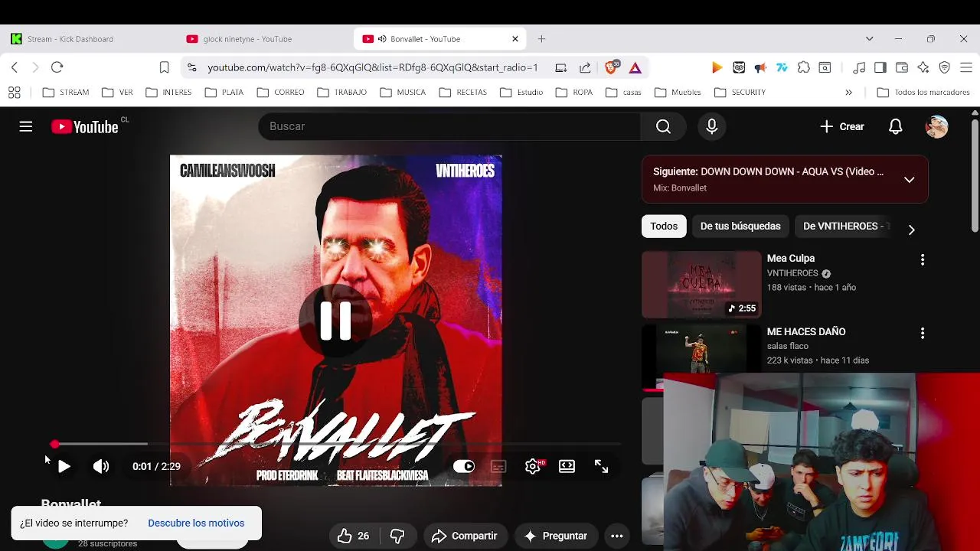The height and width of the screenshot is (551, 980).
Task: Toggle subtitles button in player
Action: [x=498, y=466]
